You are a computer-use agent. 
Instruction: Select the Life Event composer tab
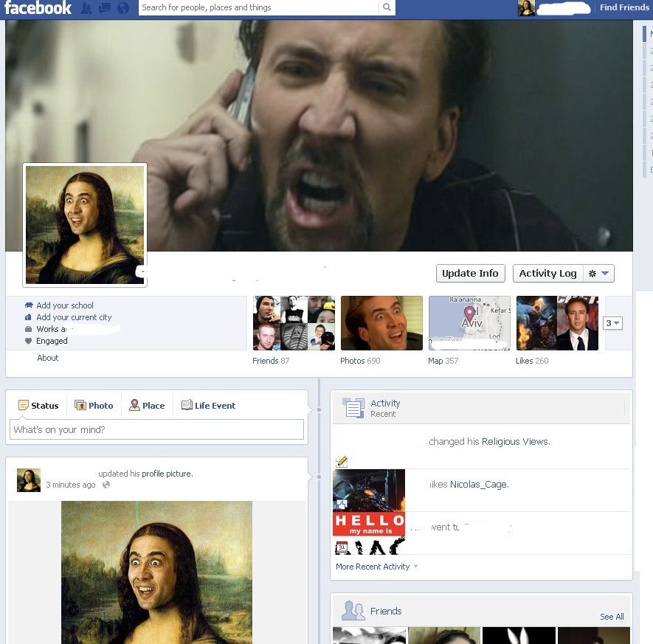208,406
